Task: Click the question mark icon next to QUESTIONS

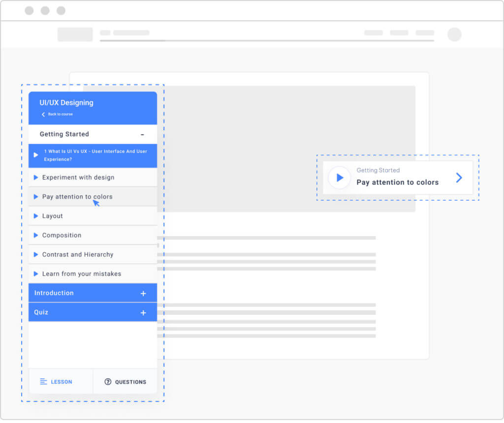Action: point(108,382)
